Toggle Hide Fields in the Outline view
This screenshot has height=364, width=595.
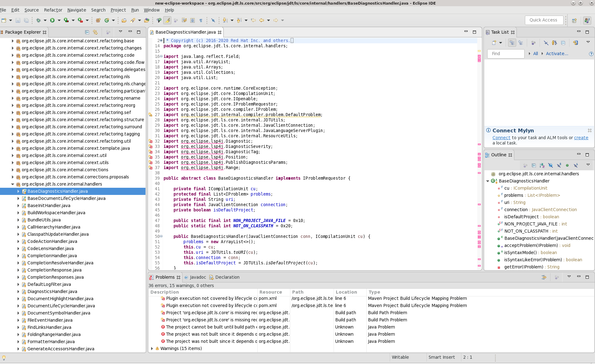pos(550,165)
